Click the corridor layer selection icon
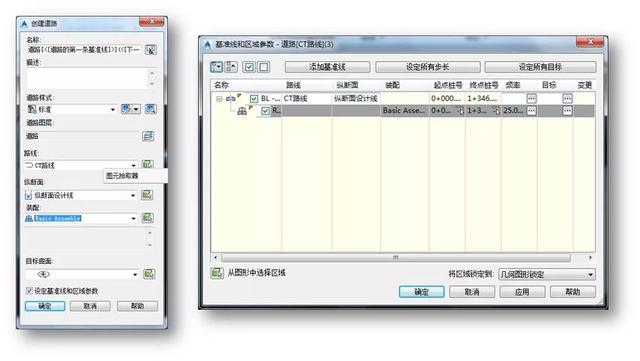640x361 pixels. pyautogui.click(x=148, y=136)
